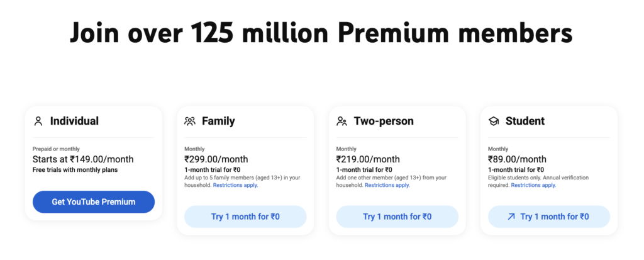Image resolution: width=644 pixels, height=260 pixels.
Task: Click the ₹299.00/month Family price
Action: [216, 159]
